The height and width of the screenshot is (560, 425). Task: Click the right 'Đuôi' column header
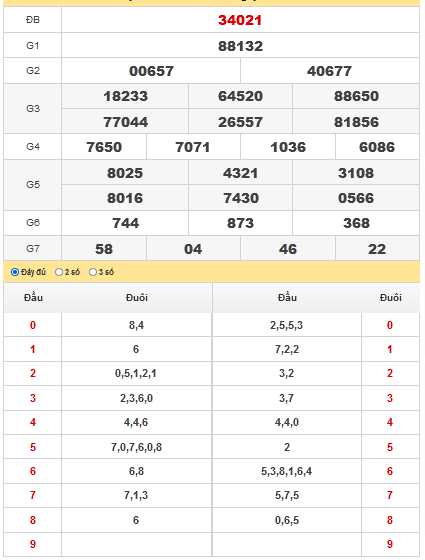(391, 298)
